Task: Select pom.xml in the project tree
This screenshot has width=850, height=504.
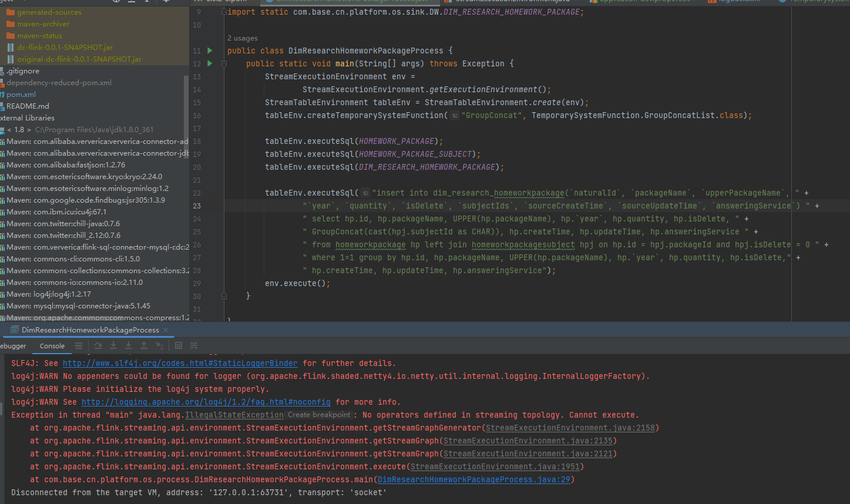Action: point(21,95)
